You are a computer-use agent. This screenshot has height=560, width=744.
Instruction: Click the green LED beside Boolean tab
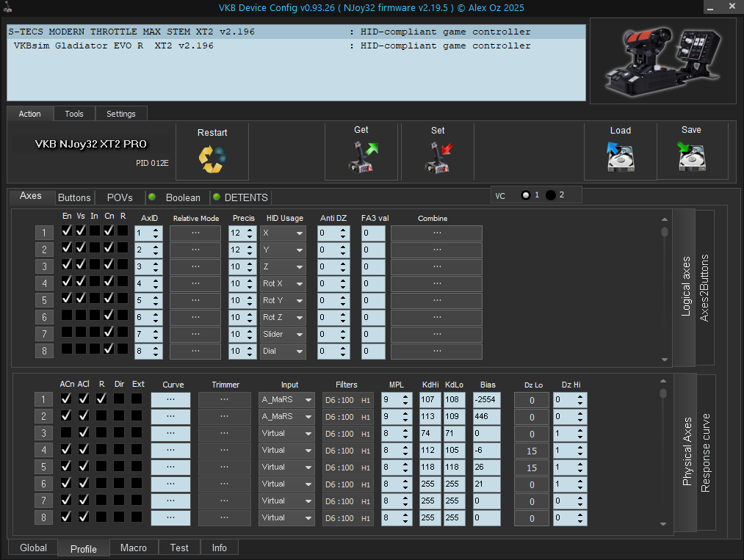coord(152,197)
